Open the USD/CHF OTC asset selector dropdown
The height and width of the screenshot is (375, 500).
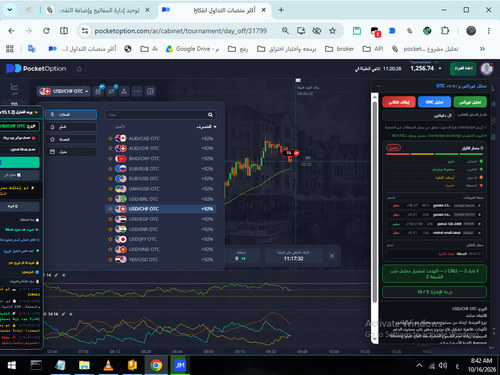[x=63, y=91]
